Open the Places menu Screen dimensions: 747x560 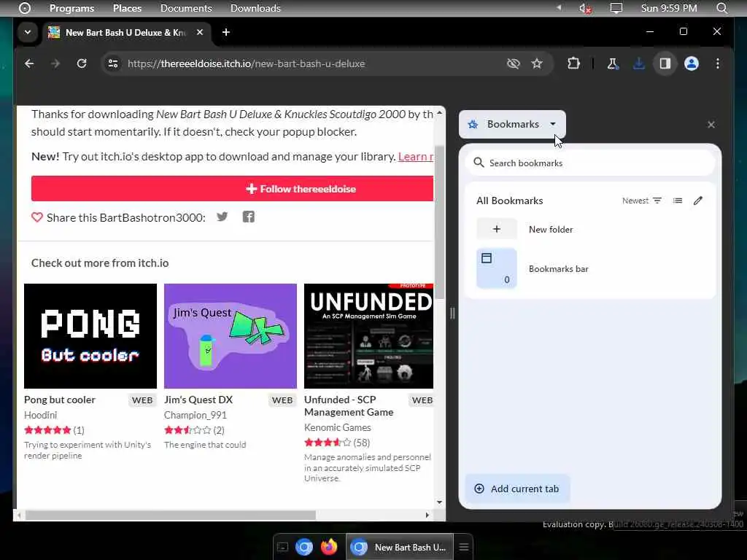coord(127,8)
